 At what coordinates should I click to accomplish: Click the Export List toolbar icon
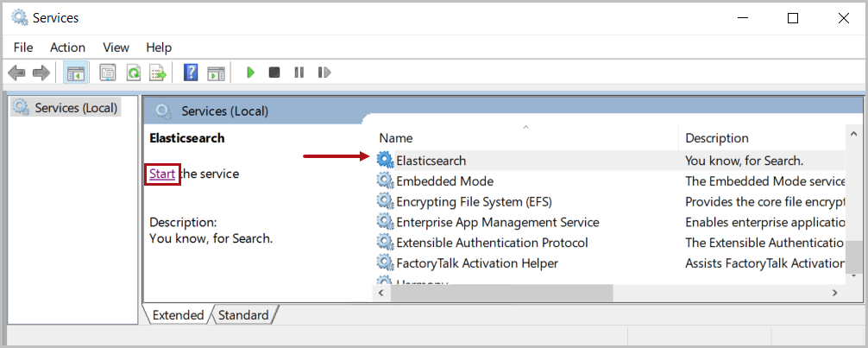(158, 73)
